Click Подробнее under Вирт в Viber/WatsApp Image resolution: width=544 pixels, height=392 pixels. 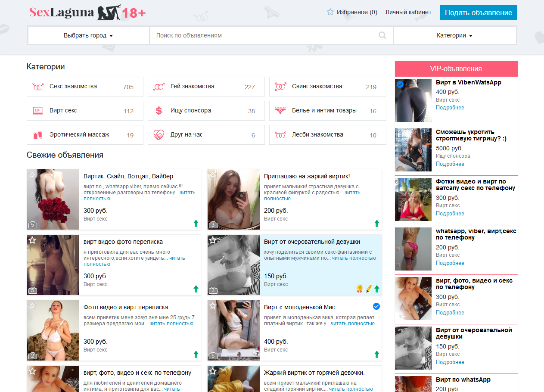click(x=450, y=108)
